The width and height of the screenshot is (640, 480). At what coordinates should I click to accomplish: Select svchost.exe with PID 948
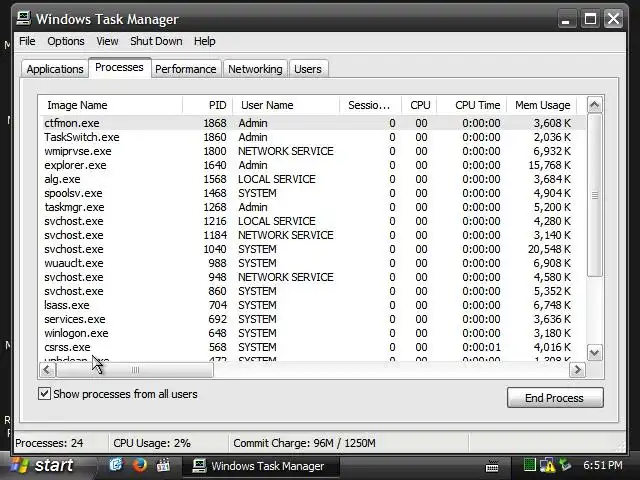tap(313, 277)
